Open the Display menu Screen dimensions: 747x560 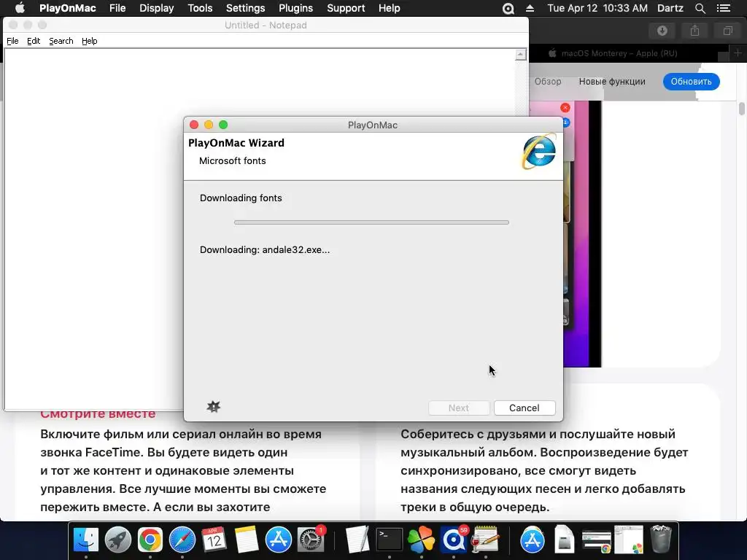[156, 8]
